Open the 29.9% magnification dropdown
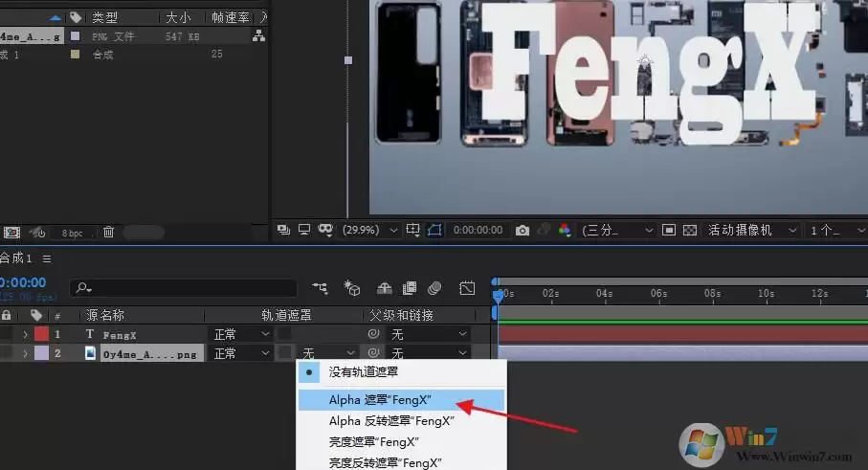Viewport: 868px width, 470px height. (369, 231)
